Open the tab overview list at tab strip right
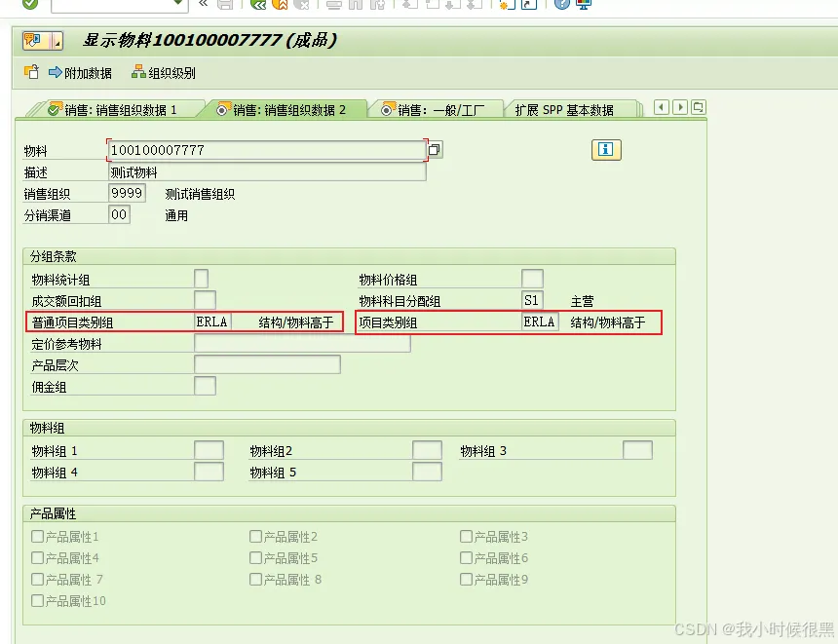 click(x=698, y=107)
